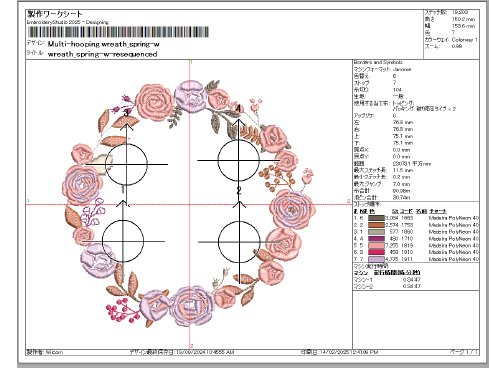491x382 pixels.
Task: Click the ページ 1 / 1 page indicator
Action: pyautogui.click(x=464, y=352)
